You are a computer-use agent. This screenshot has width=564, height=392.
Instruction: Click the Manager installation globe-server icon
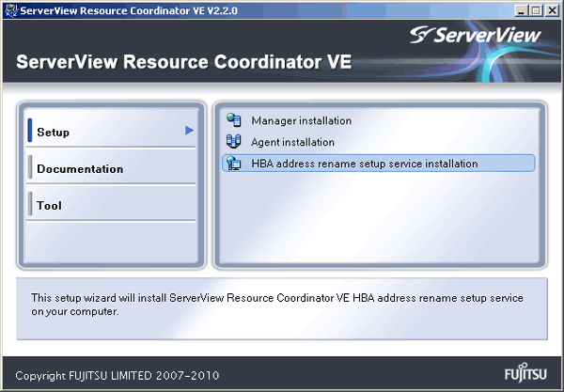[x=234, y=120]
